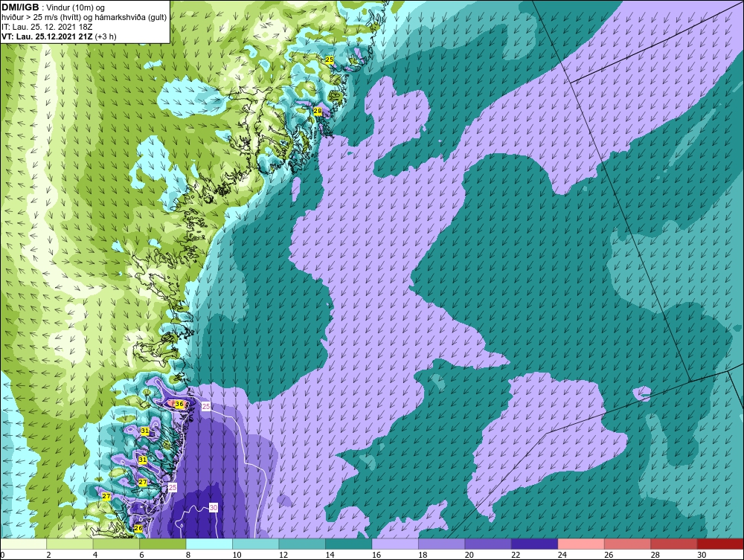Click the scale number 22

pos(516,555)
